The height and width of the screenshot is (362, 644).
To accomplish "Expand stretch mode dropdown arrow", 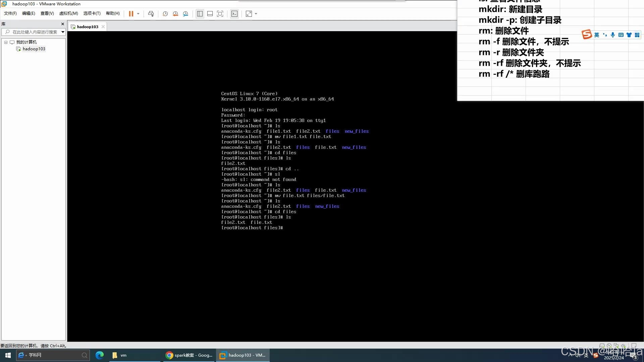I will click(256, 14).
